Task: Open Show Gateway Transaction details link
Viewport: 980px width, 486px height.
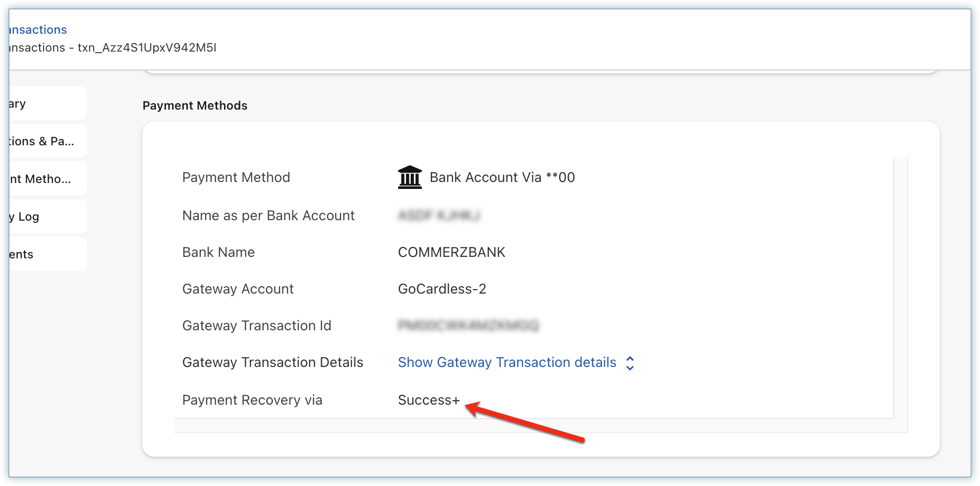Action: pyautogui.click(x=507, y=363)
